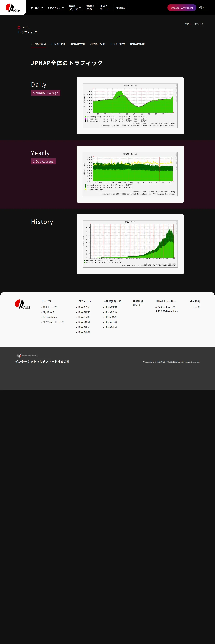Open 会社概要 in the header menu
Viewport: 215px width, 644px height.
[121, 8]
